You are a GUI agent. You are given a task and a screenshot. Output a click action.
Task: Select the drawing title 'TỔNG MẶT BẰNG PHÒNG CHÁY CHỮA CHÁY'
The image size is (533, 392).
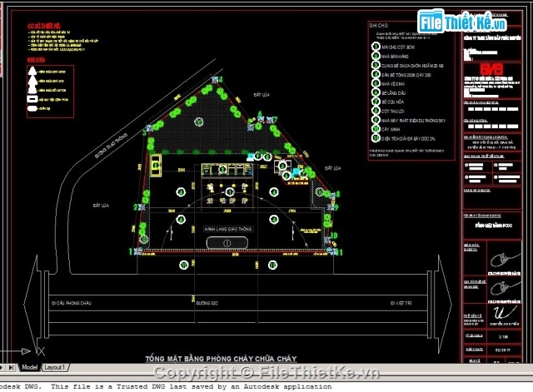[221, 359]
